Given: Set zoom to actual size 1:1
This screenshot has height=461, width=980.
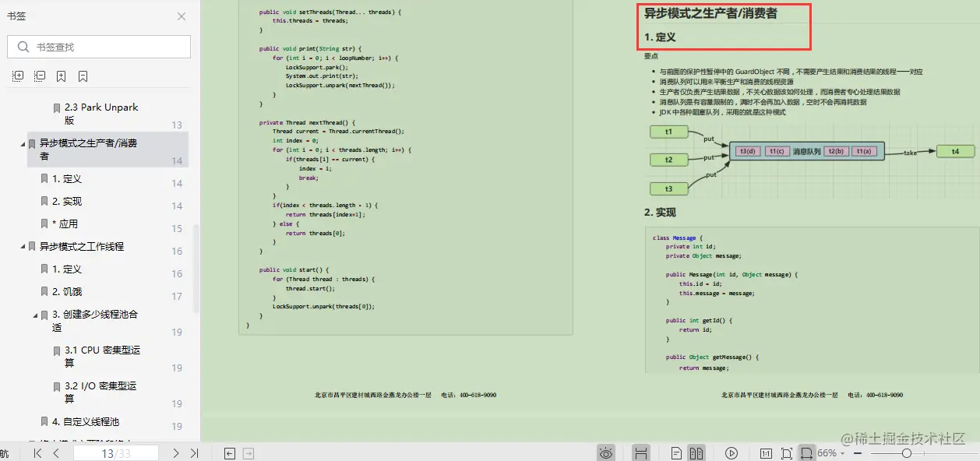Looking at the screenshot, I should (x=766, y=453).
